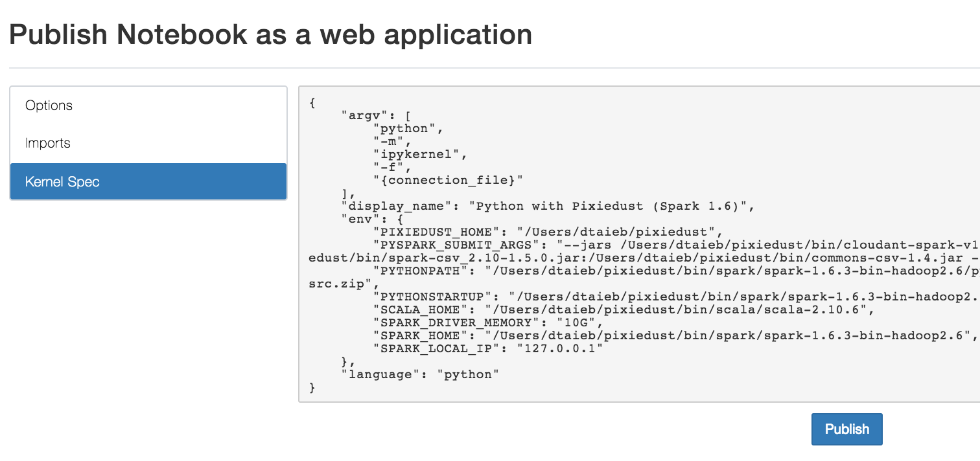Click the display_name Python with Pixiedust line

tap(549, 206)
